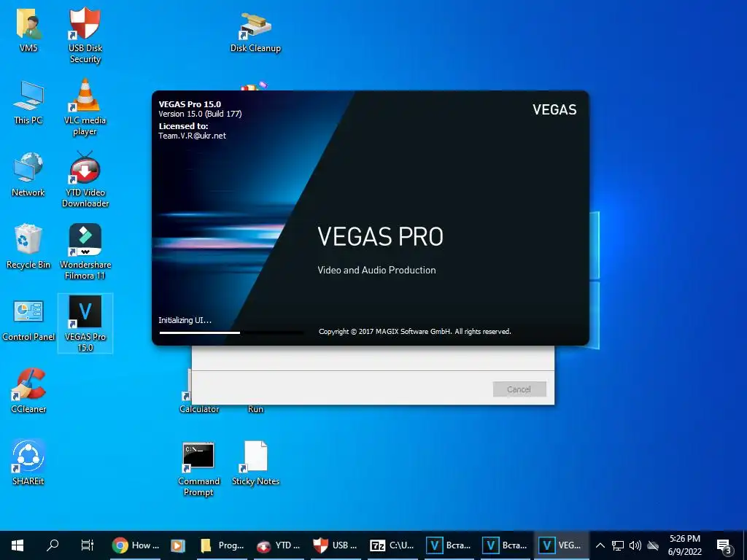Expand hidden system tray icons chevron
This screenshot has width=747, height=560.
(x=600, y=545)
